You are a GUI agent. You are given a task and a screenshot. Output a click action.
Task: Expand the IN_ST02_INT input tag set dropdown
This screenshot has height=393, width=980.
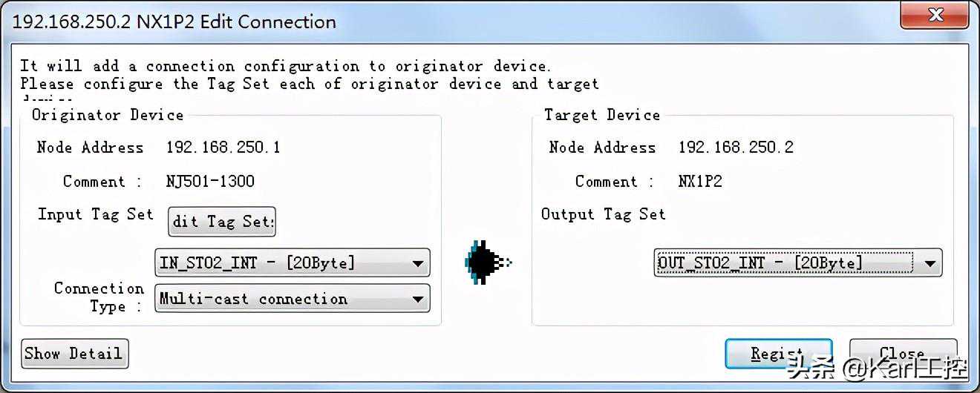[x=418, y=262]
